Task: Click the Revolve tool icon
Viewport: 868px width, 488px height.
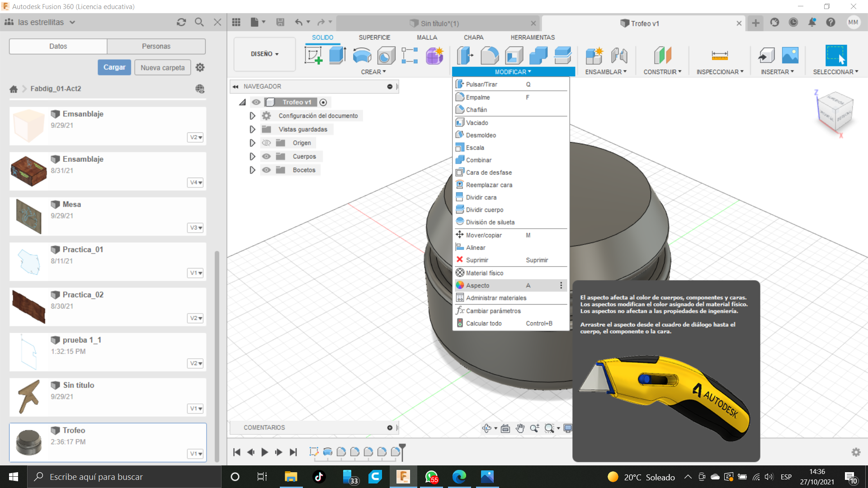Action: 362,56
